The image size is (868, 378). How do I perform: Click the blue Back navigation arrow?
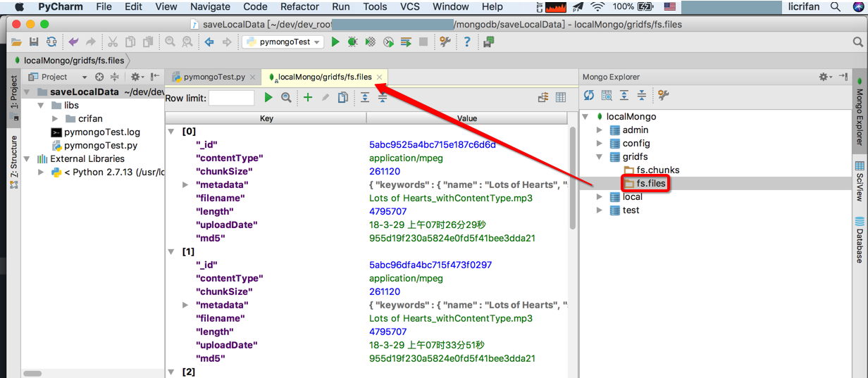(x=209, y=42)
